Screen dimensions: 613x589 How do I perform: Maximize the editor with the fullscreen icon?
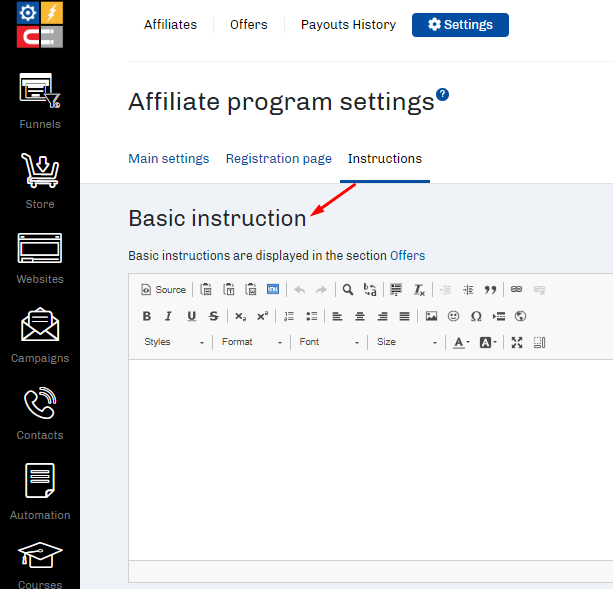tap(517, 342)
